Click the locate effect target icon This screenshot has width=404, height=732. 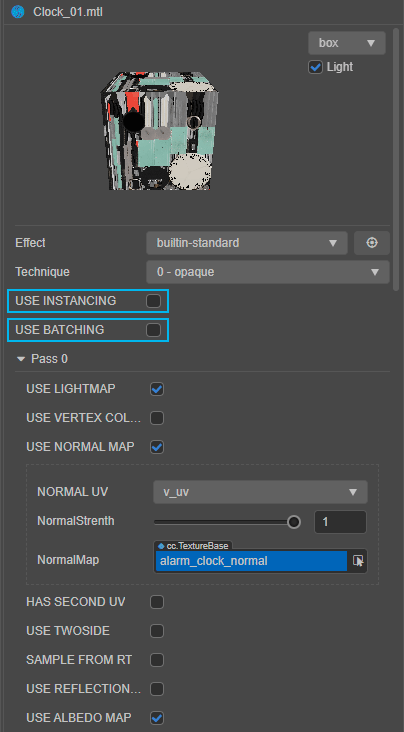372,243
